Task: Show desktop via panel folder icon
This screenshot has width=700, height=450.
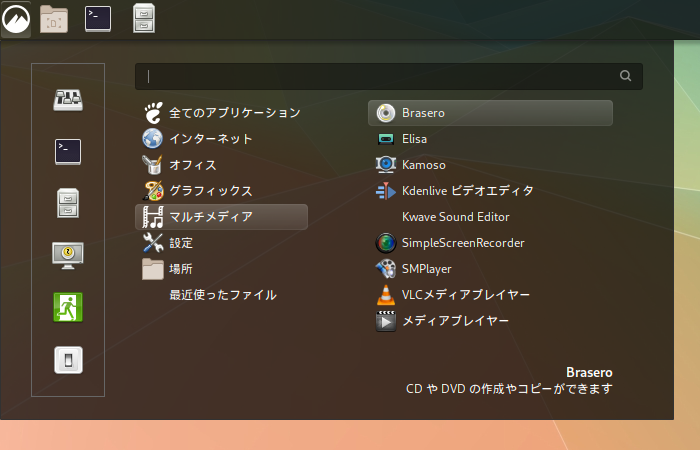Action: [54, 19]
